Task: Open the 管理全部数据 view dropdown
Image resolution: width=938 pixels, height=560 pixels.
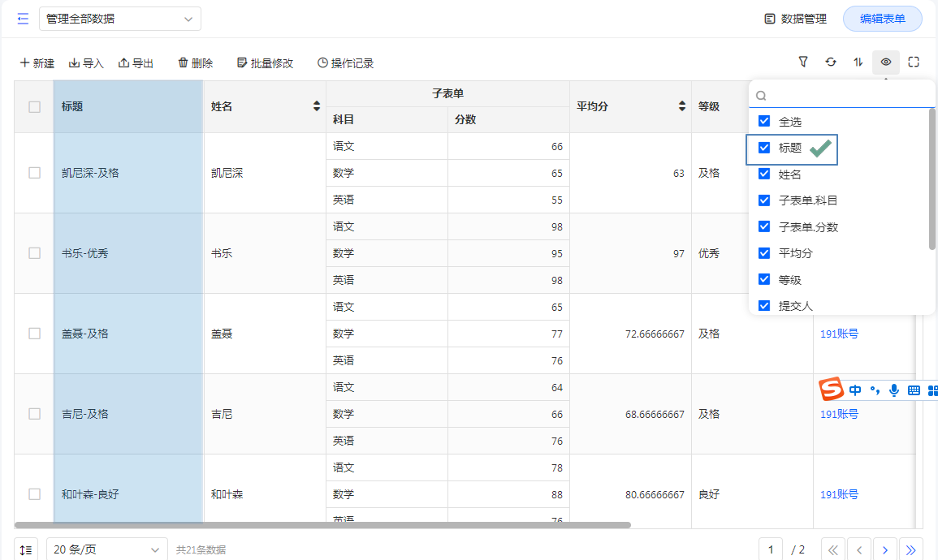Action: pos(119,19)
